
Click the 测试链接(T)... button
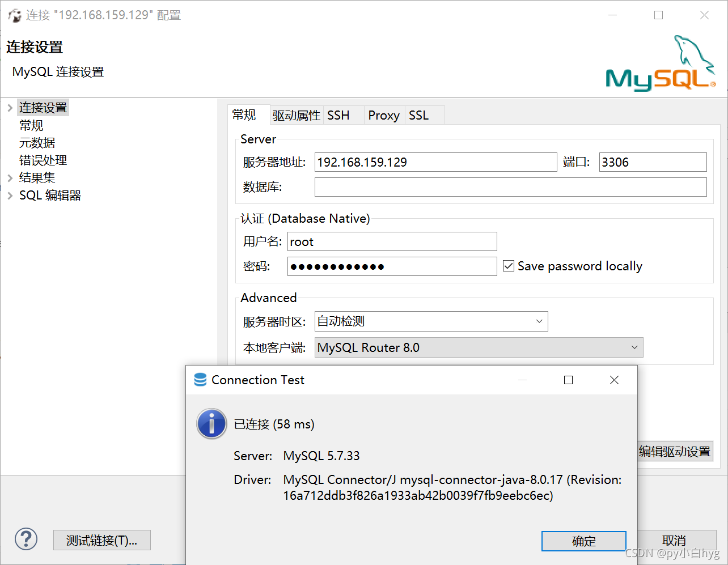tap(102, 541)
